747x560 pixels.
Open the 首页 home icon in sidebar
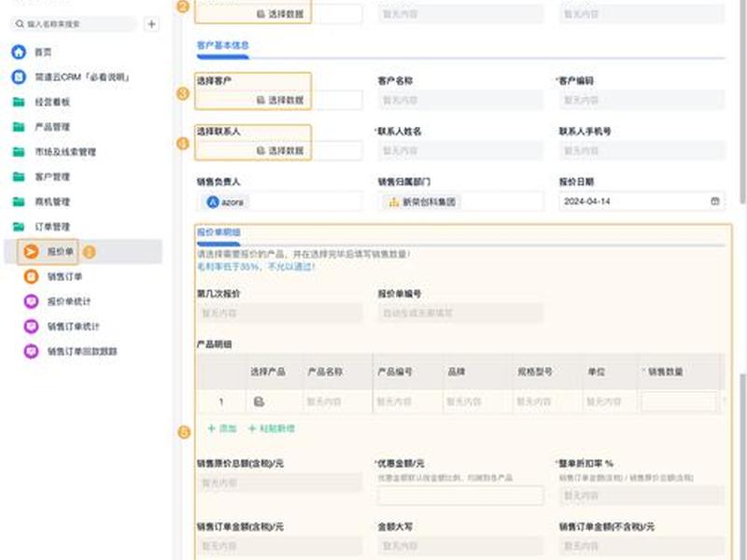pos(19,52)
